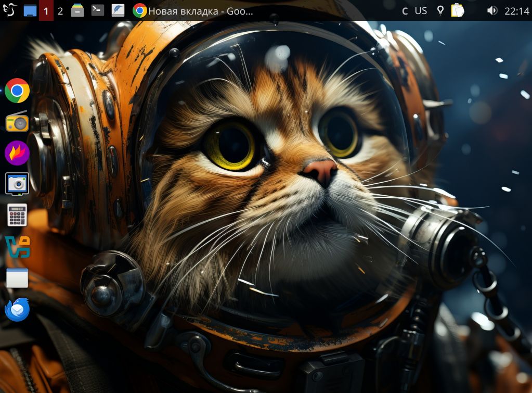Open the US keyboard layout indicator
The image size is (532, 393).
click(x=421, y=11)
